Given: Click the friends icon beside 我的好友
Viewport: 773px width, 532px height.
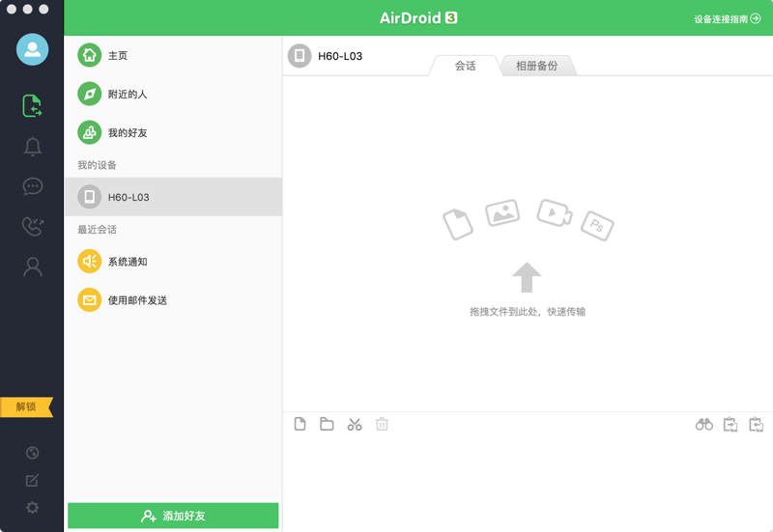Looking at the screenshot, I should [89, 132].
